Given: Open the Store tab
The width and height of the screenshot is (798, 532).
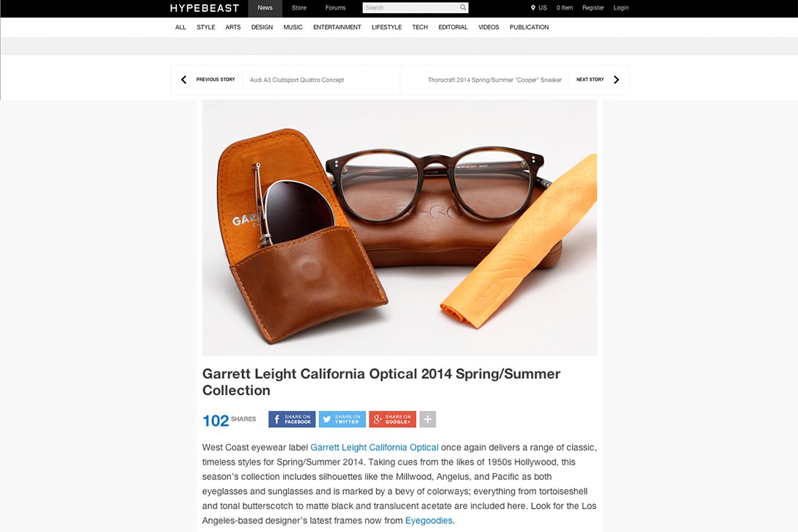Looking at the screenshot, I should coord(299,7).
